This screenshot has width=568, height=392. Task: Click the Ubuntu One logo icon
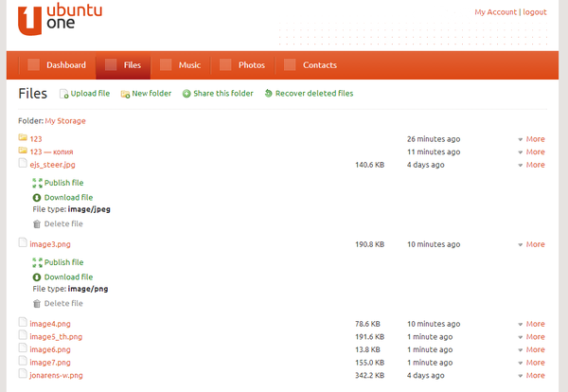[x=29, y=21]
